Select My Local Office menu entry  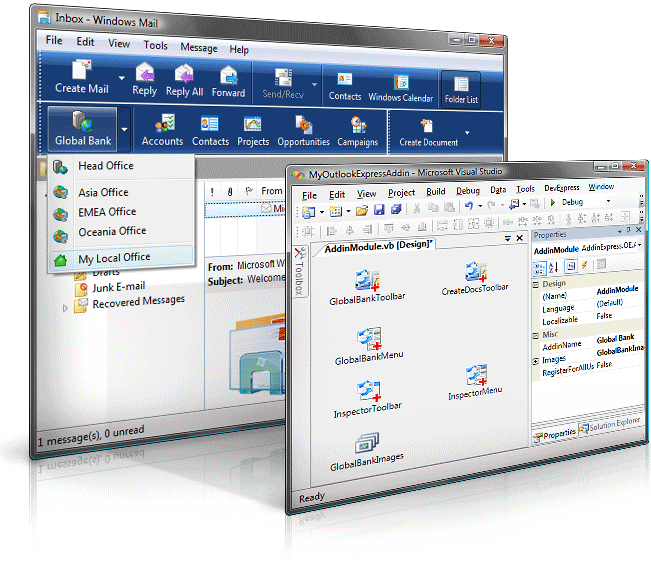point(121,258)
